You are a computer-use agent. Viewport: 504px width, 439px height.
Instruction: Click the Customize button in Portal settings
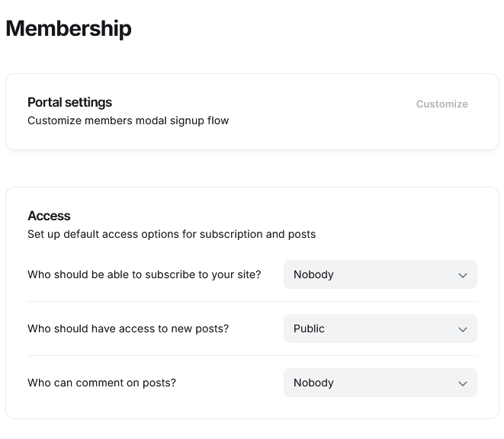(442, 104)
